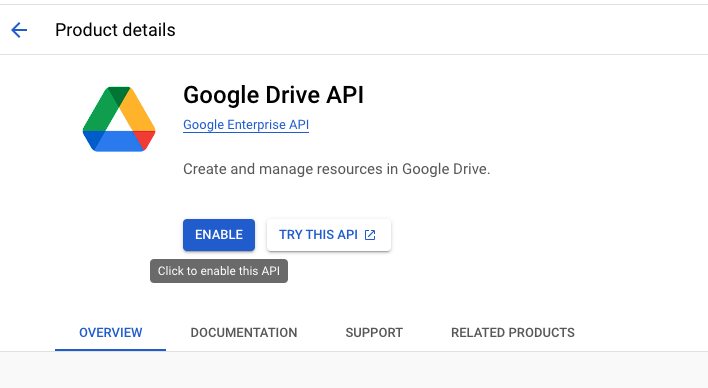Click the 'Create and manage resources' description
Image resolution: width=708 pixels, height=388 pixels.
pos(336,169)
